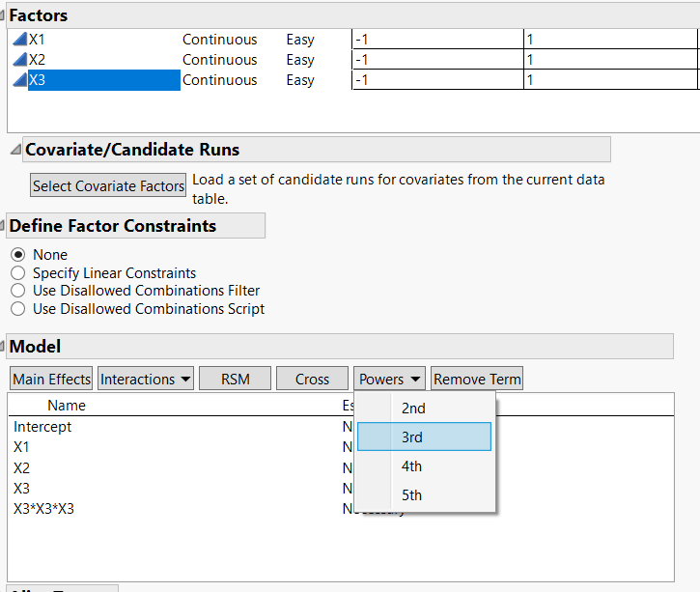Collapse the Model section triangle
Screen dimensions: 700x592
coord(3,347)
